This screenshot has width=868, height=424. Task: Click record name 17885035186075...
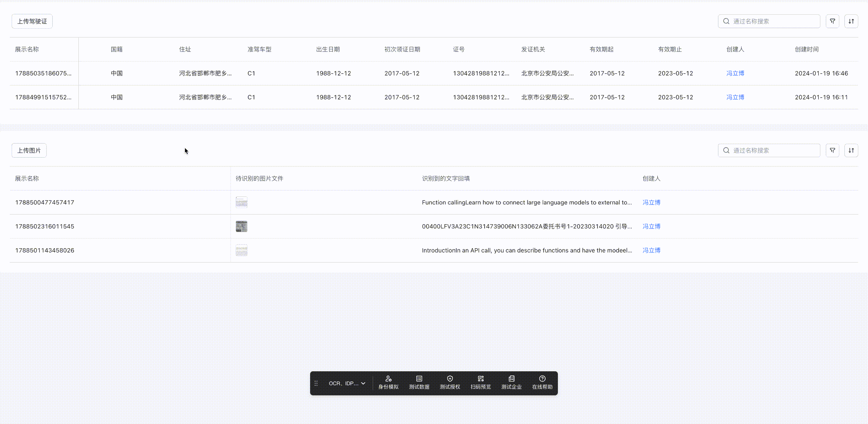point(43,73)
